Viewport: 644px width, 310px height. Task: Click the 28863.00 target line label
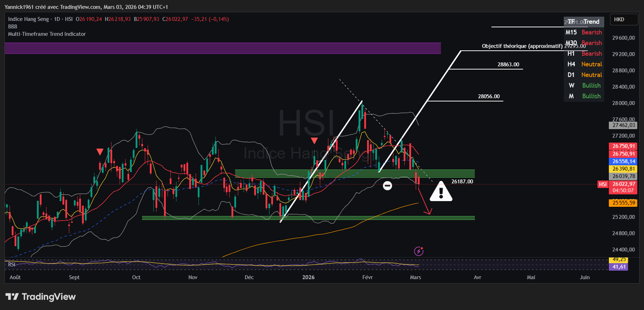pyautogui.click(x=508, y=65)
